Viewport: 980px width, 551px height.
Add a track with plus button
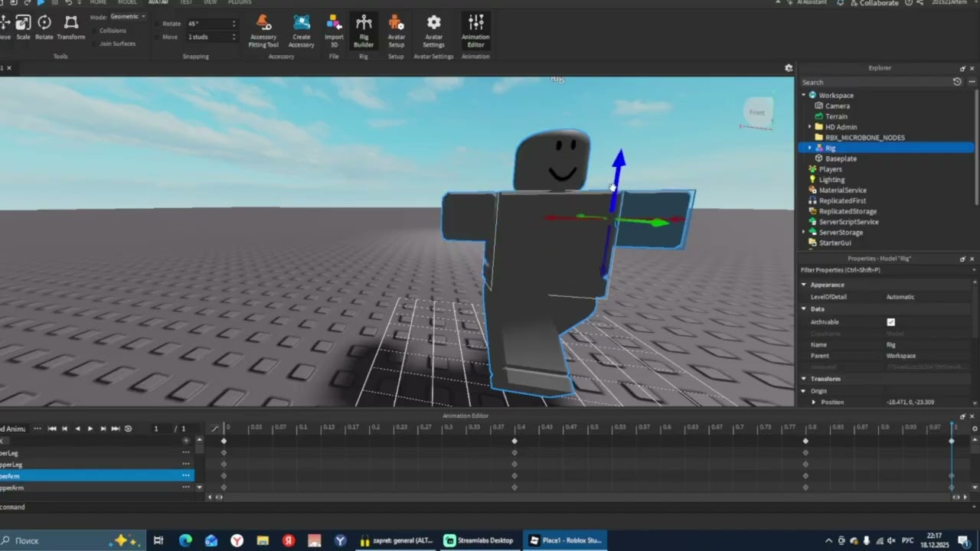point(185,441)
